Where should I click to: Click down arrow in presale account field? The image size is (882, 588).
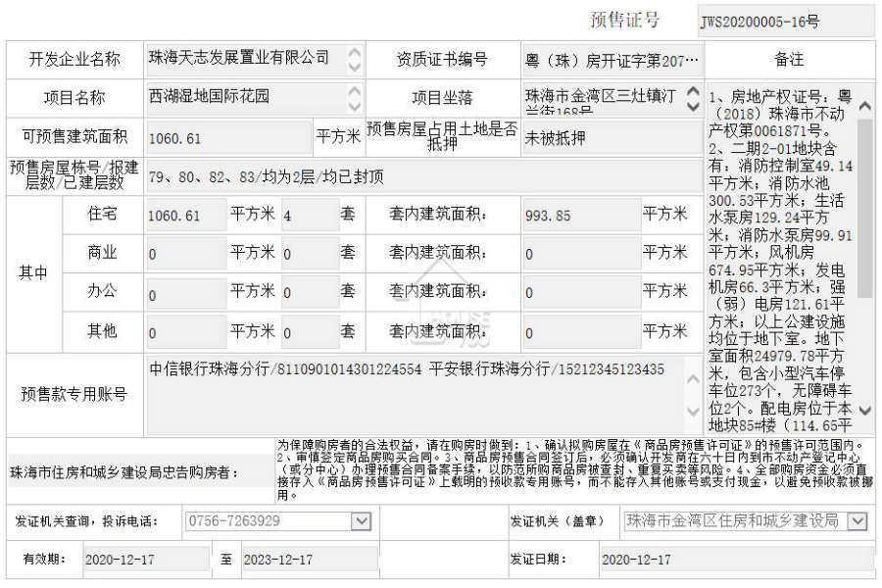[x=693, y=411]
